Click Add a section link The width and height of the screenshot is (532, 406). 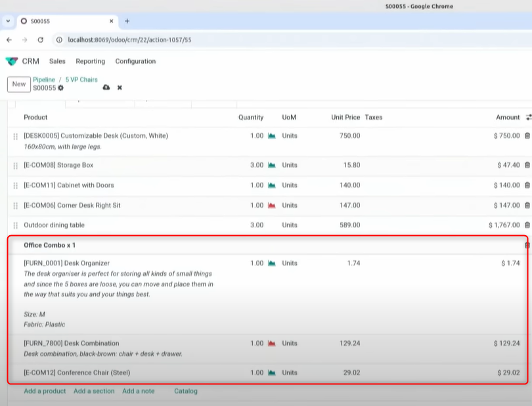pyautogui.click(x=94, y=391)
